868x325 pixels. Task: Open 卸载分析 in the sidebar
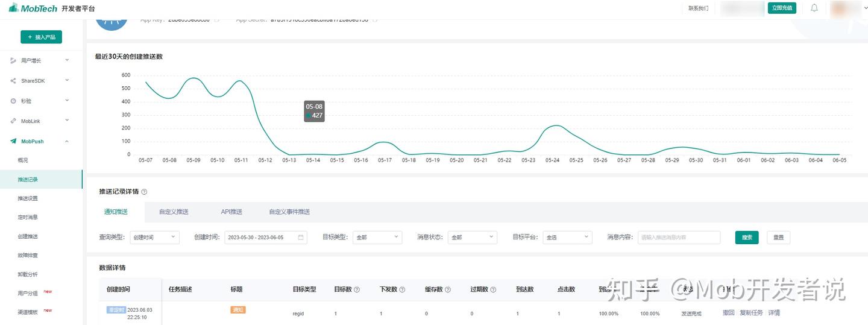28,274
